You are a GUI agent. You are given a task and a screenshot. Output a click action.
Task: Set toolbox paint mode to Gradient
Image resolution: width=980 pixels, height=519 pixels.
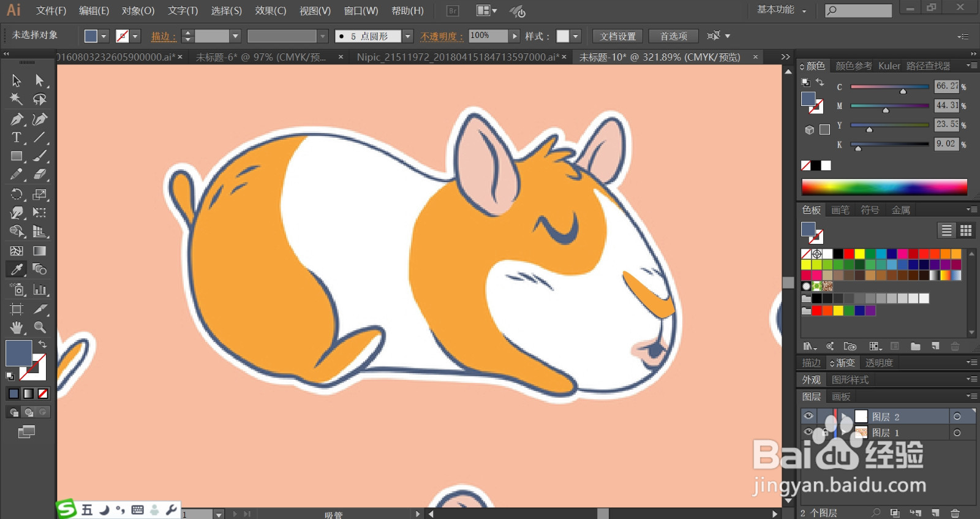28,393
